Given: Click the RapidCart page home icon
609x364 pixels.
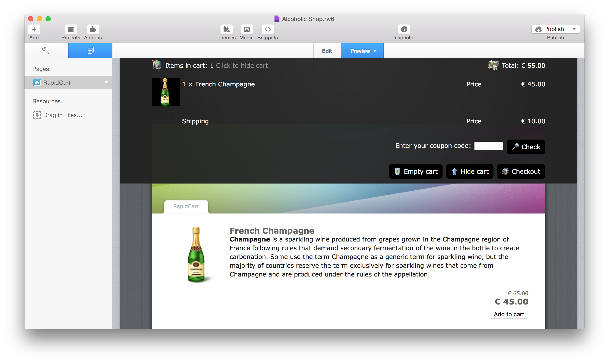Looking at the screenshot, I should [x=37, y=82].
